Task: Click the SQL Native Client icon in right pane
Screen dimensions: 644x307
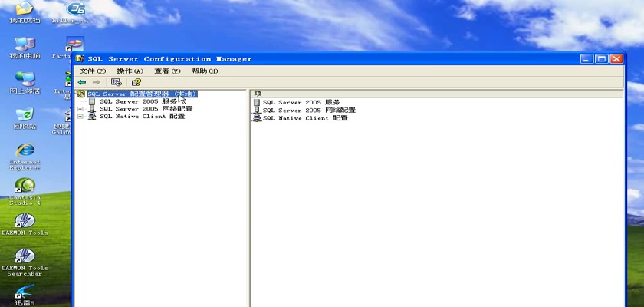Action: tap(257, 118)
